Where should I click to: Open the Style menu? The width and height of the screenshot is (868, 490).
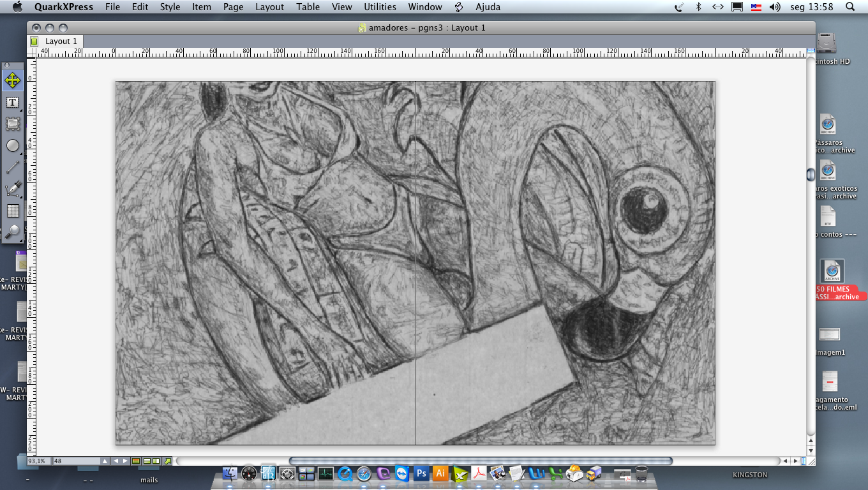point(170,7)
